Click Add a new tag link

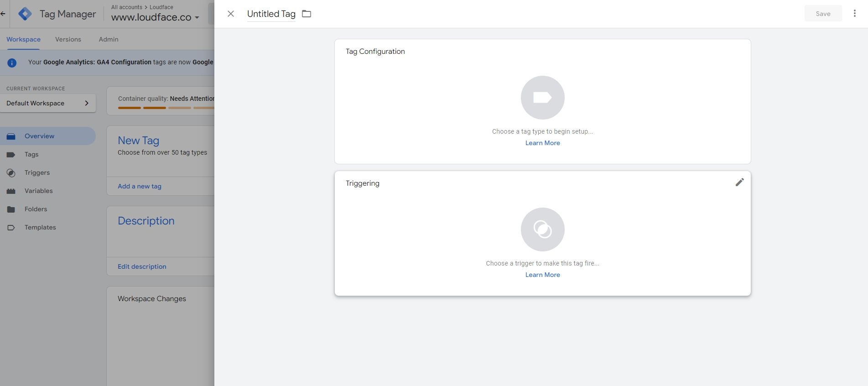140,186
